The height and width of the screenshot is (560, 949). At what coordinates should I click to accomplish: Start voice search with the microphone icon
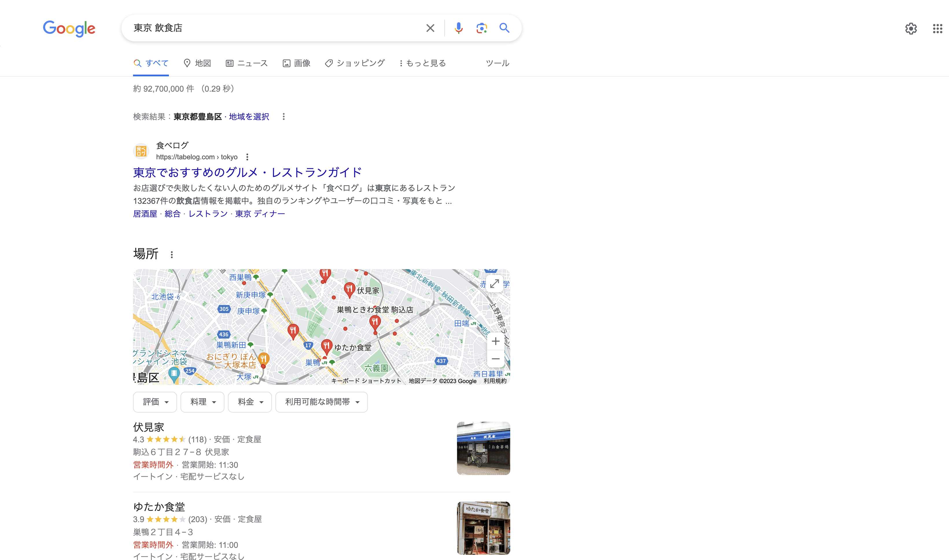click(458, 28)
